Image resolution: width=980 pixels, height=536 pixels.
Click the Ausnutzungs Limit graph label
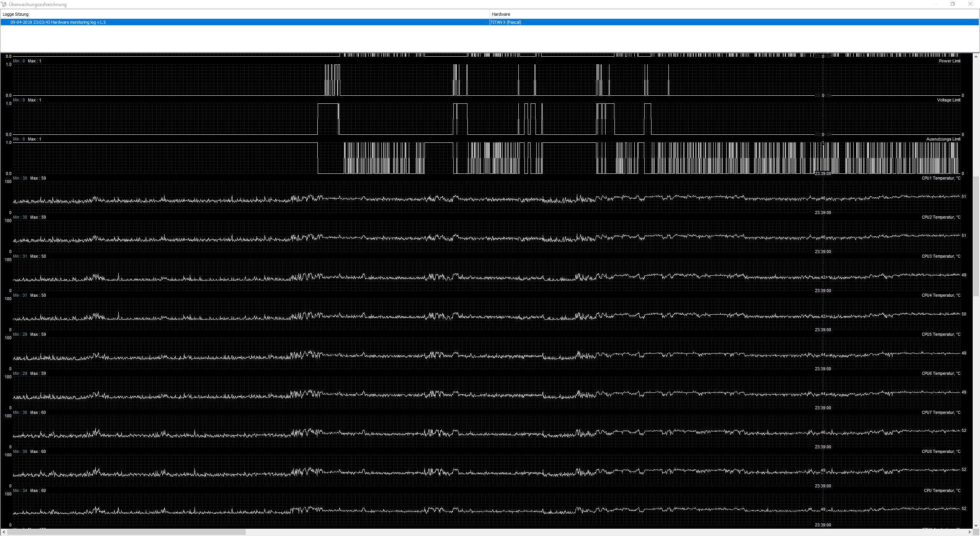(x=943, y=139)
